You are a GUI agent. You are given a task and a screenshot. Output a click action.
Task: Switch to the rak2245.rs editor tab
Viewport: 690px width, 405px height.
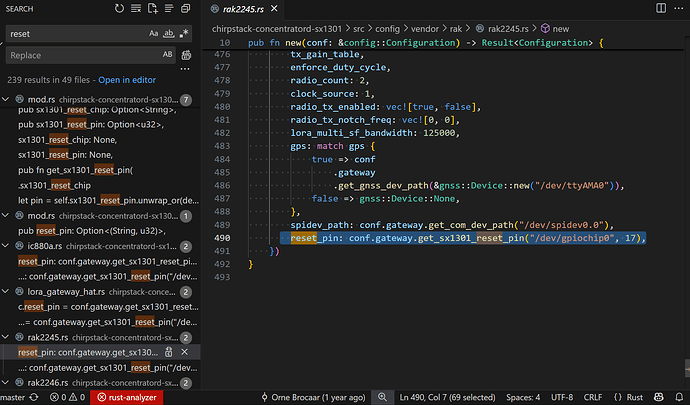click(x=243, y=9)
